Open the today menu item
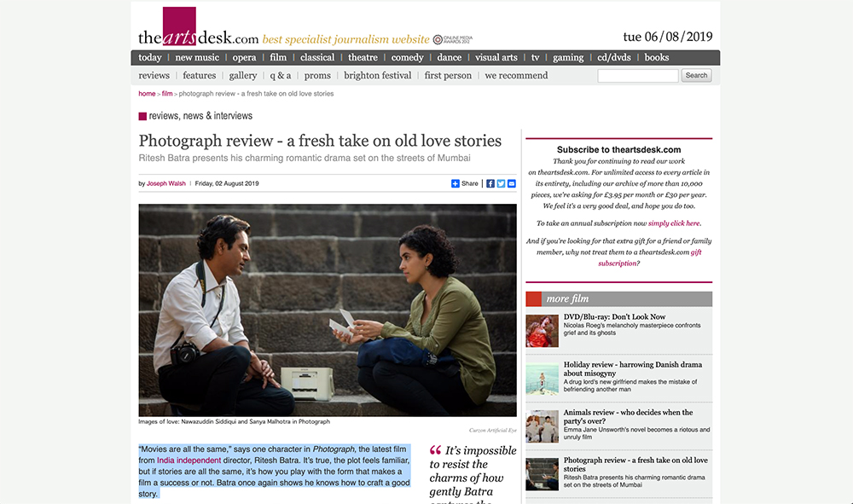853x504 pixels. 149,58
